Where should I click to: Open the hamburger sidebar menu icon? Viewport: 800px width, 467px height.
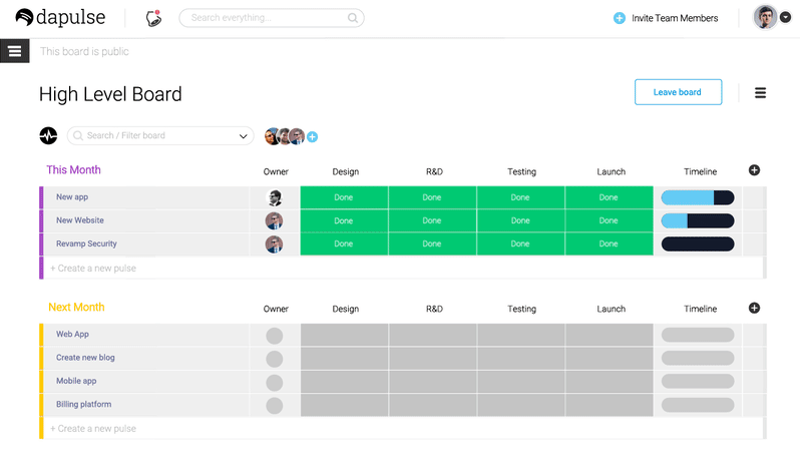coord(14,51)
